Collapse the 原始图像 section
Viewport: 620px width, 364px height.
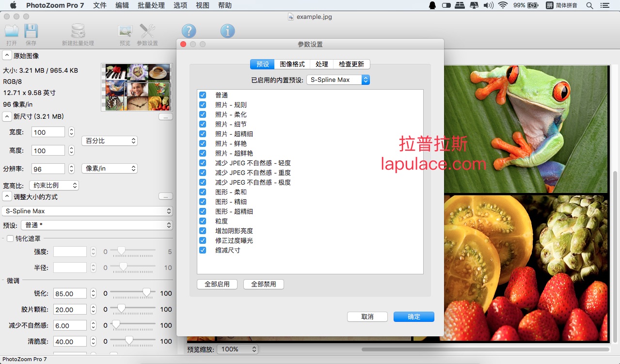click(x=7, y=55)
